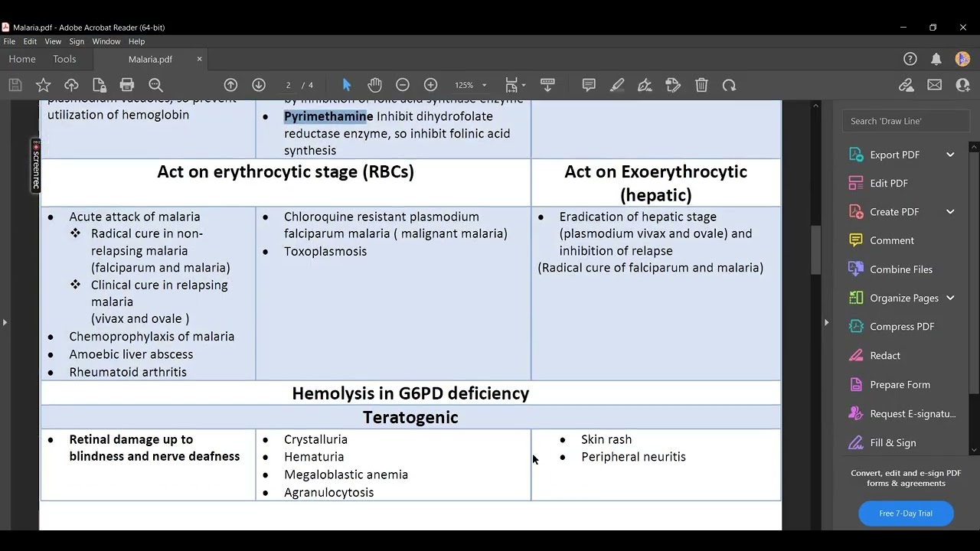Switch to the Tools tab

(64, 59)
